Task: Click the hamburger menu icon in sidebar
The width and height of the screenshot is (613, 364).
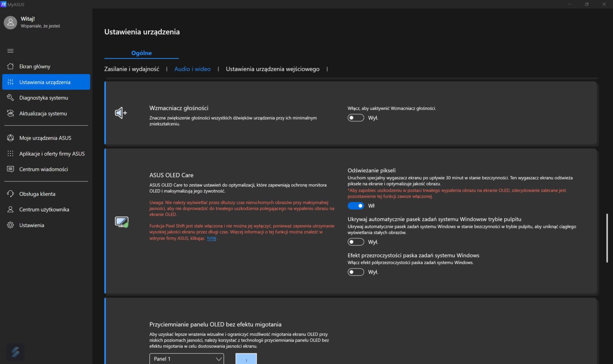Action: tap(10, 51)
